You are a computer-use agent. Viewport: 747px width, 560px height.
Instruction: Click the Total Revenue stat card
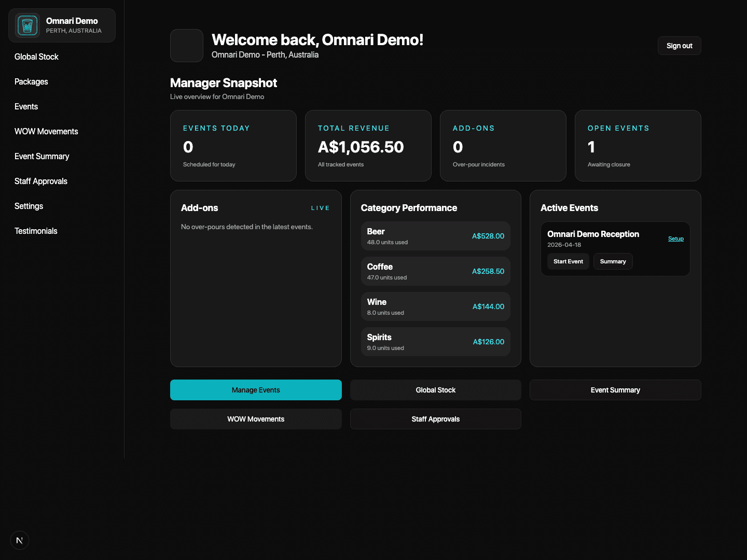point(368,146)
